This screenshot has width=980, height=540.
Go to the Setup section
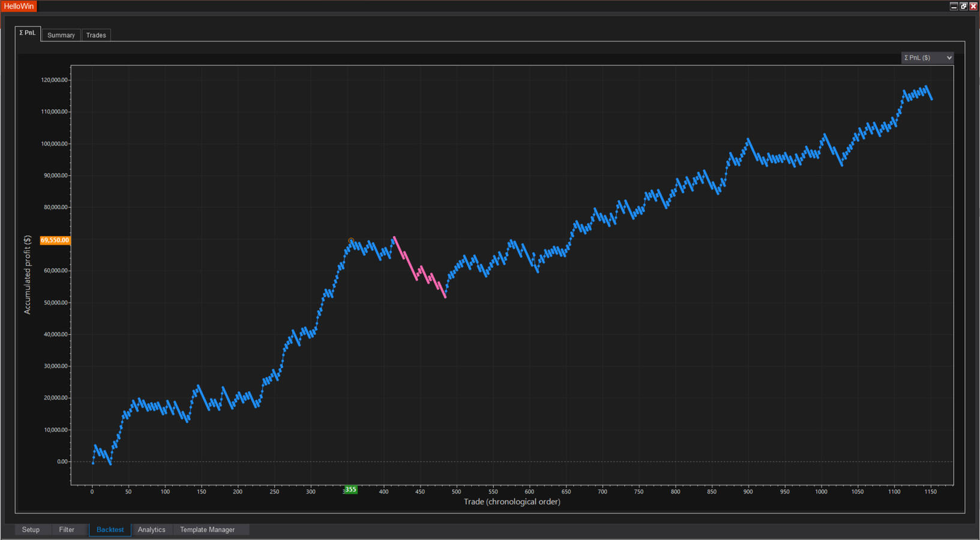tap(31, 530)
